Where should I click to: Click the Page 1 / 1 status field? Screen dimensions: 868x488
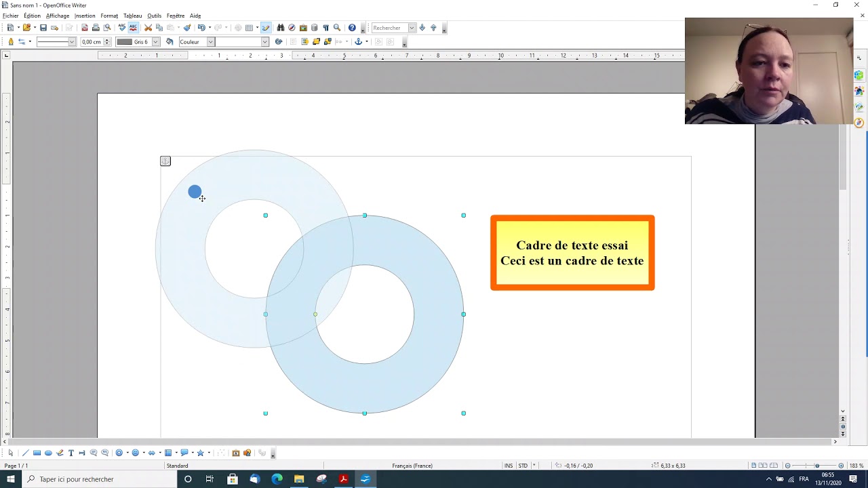coord(16,466)
